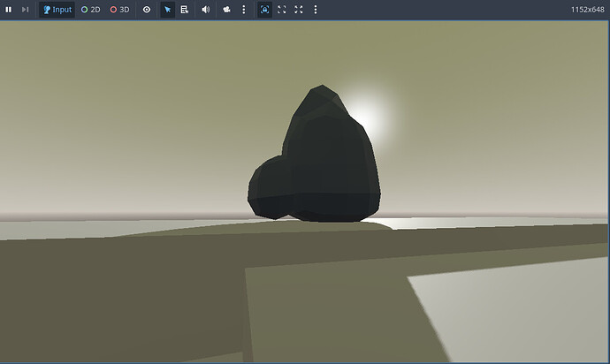610x364 pixels.
Task: Pause the running game
Action: coord(10,10)
